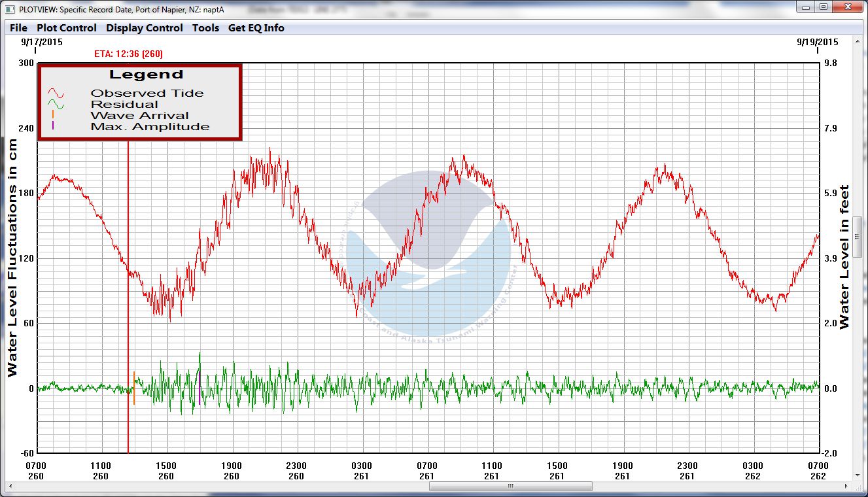Screen dimensions: 868x497
Task: Click the 9/17/2015 start date label
Action: coord(42,41)
